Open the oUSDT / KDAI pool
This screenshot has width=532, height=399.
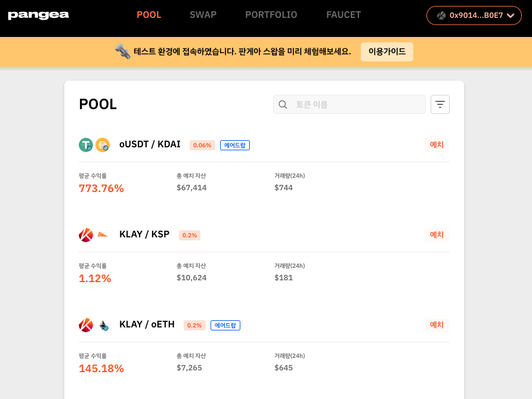(x=150, y=144)
